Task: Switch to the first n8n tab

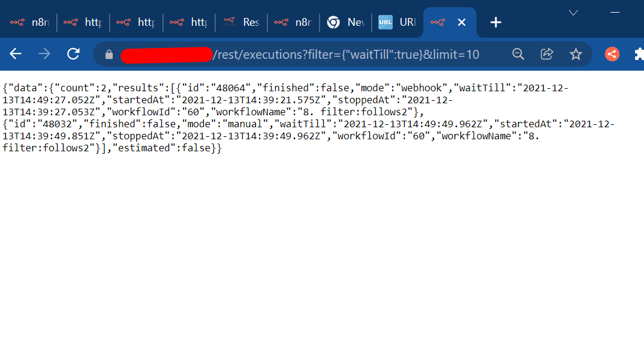Action: tap(33, 22)
